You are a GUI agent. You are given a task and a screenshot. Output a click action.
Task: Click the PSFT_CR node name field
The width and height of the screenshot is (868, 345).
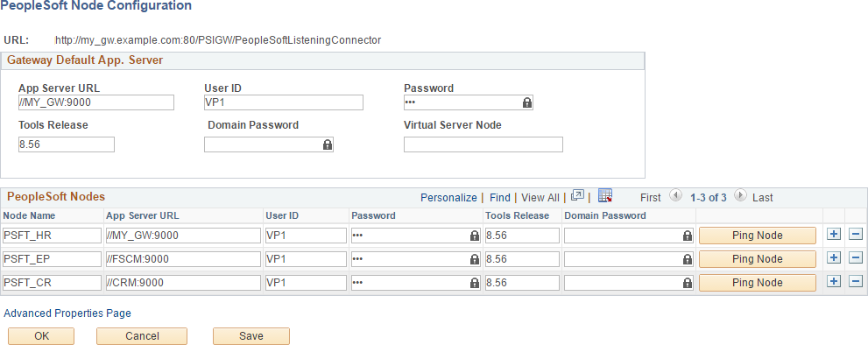[52, 283]
